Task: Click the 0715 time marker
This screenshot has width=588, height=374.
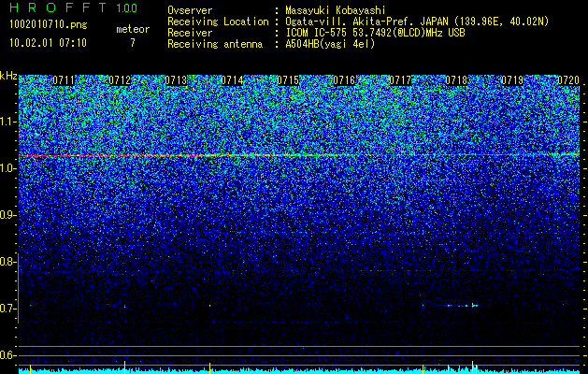Action: coord(288,80)
